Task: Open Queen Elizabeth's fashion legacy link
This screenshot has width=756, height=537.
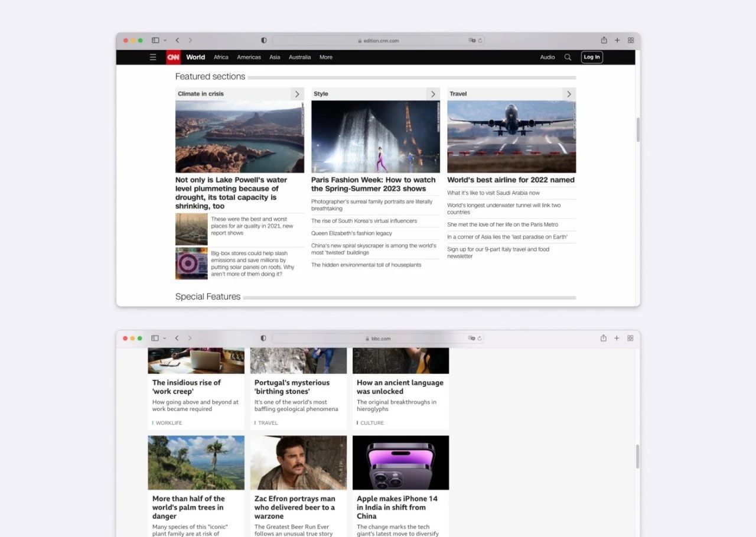Action: [x=351, y=233]
